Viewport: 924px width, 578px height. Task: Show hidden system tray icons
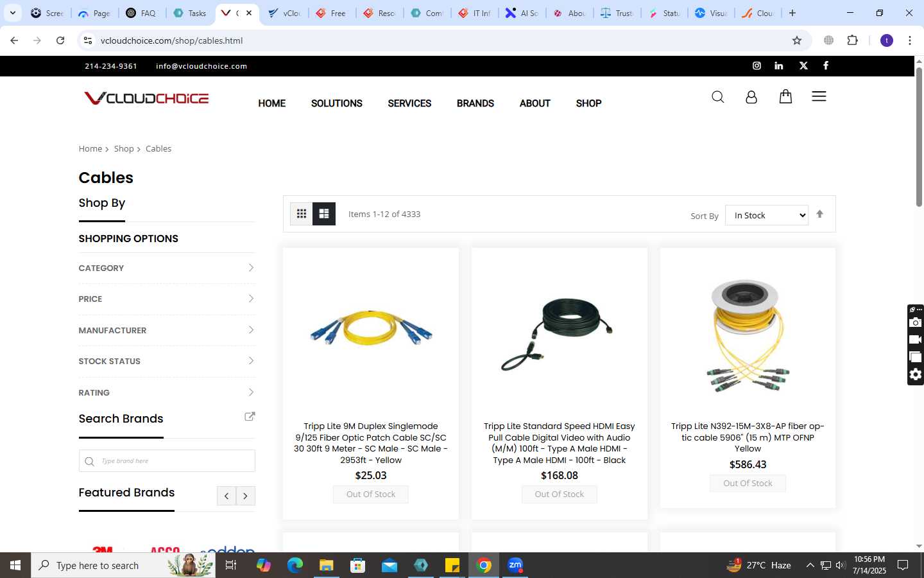810,565
